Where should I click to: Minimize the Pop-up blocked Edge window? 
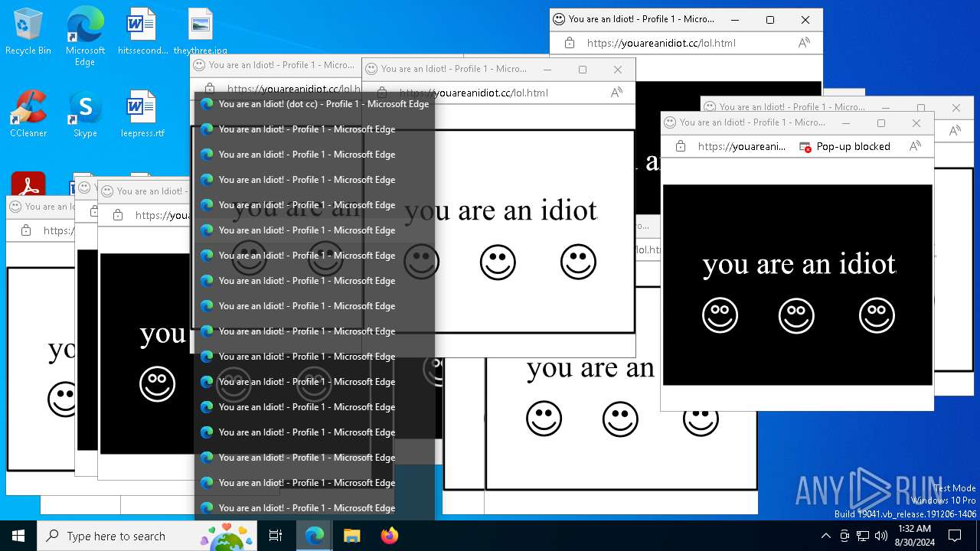tap(846, 122)
